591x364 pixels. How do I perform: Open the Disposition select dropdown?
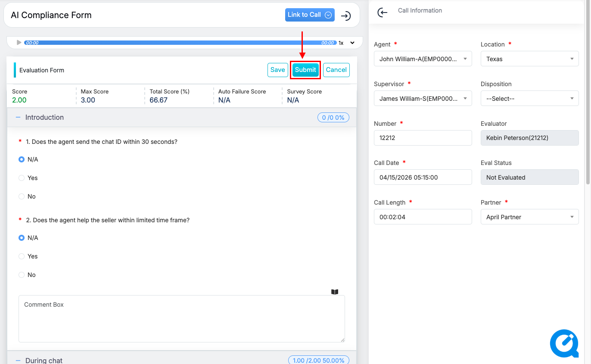coord(529,99)
